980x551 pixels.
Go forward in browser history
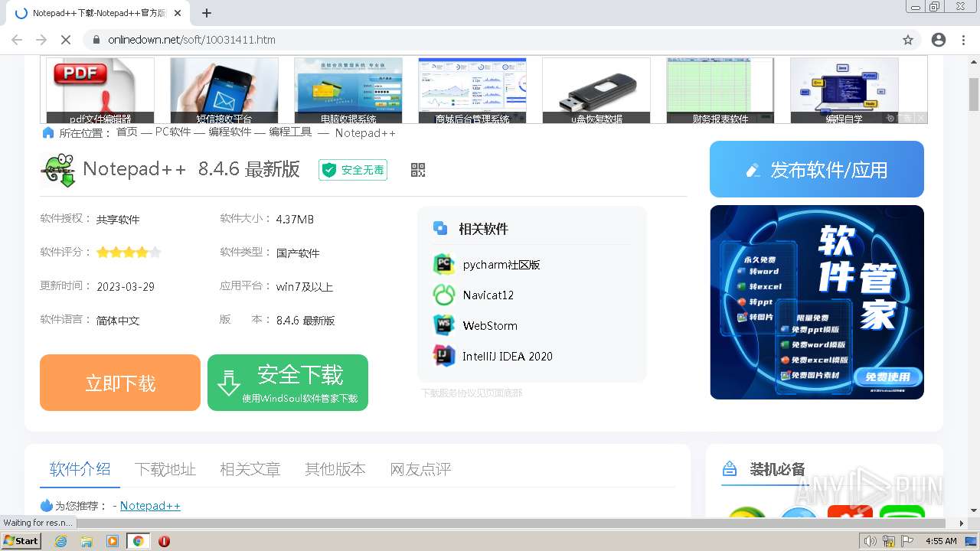(x=41, y=40)
